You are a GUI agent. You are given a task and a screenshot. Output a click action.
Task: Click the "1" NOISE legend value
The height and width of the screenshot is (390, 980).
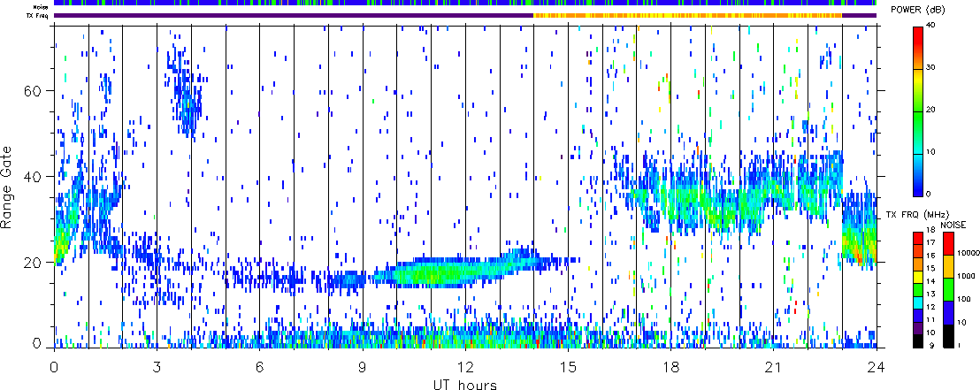click(960, 347)
